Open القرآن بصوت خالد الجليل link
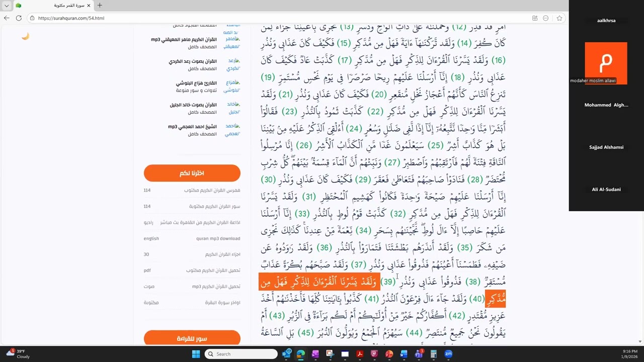Screen dimensions: 644x362 point(193,105)
